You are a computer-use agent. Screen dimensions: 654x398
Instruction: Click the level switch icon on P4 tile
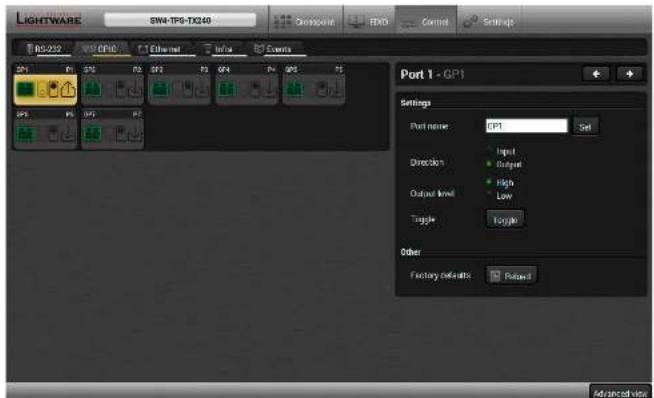coord(256,89)
